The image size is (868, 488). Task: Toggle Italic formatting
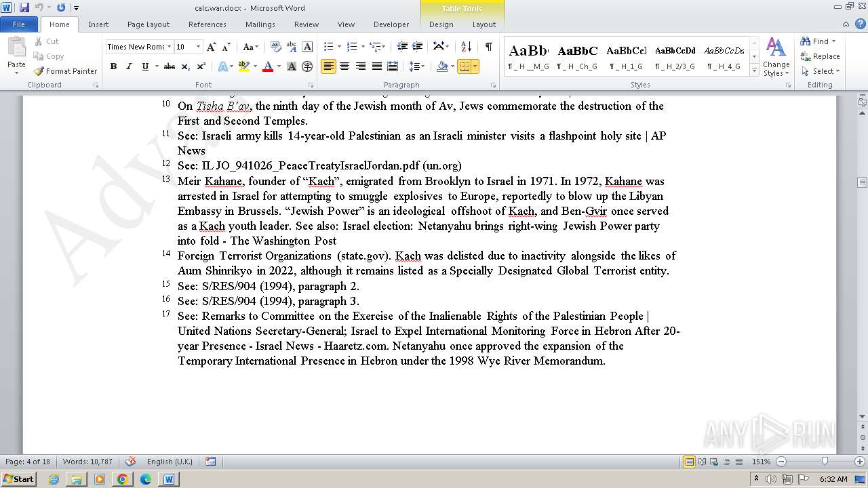click(129, 66)
